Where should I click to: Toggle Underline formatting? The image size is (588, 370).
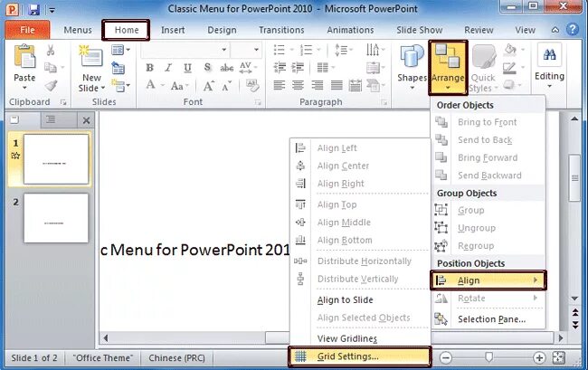187,68
